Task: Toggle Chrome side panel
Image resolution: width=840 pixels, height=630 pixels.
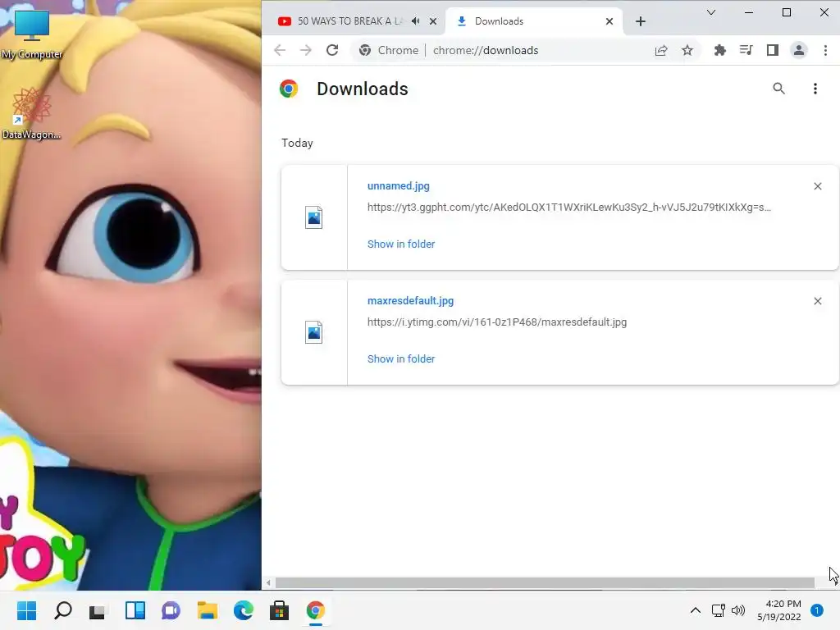Action: coord(772,50)
